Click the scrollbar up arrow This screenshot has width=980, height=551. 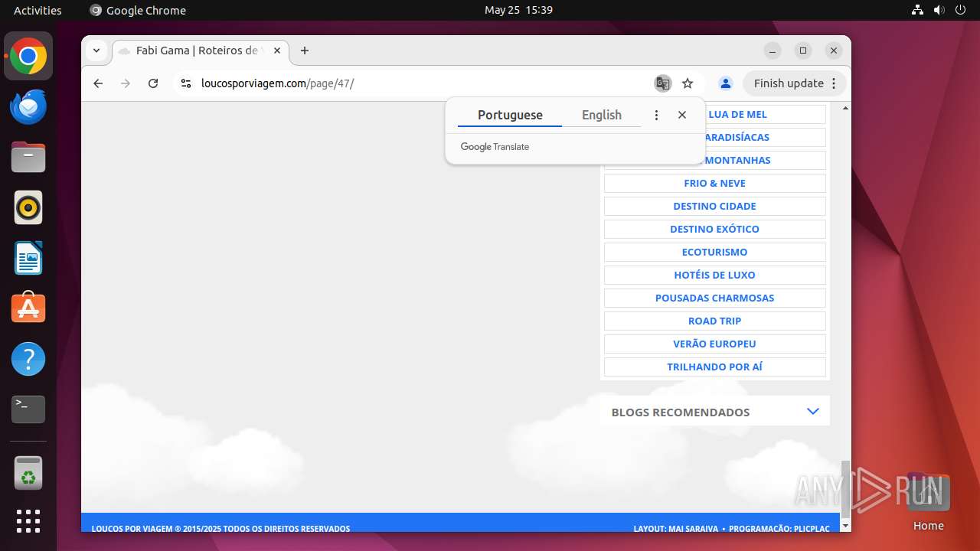coord(845,108)
